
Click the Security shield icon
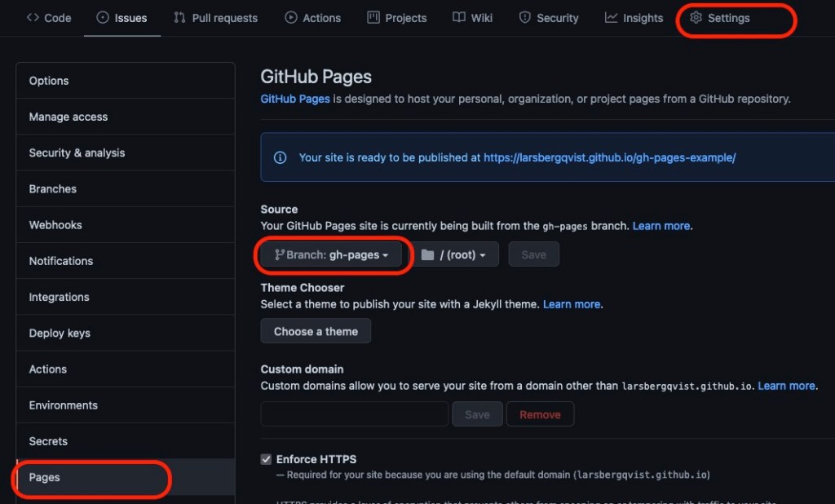525,18
